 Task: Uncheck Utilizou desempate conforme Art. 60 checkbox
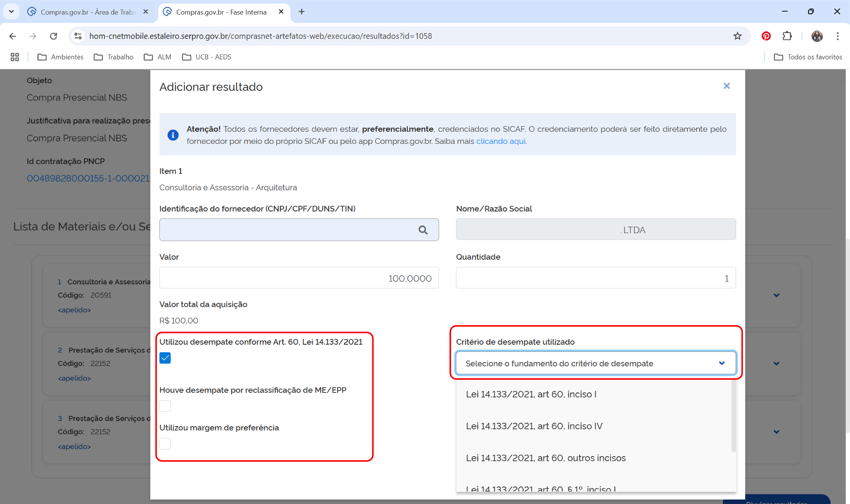tap(165, 358)
